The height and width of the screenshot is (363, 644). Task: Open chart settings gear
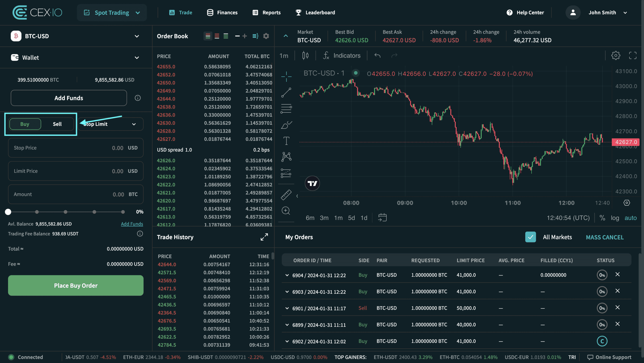[x=616, y=56]
